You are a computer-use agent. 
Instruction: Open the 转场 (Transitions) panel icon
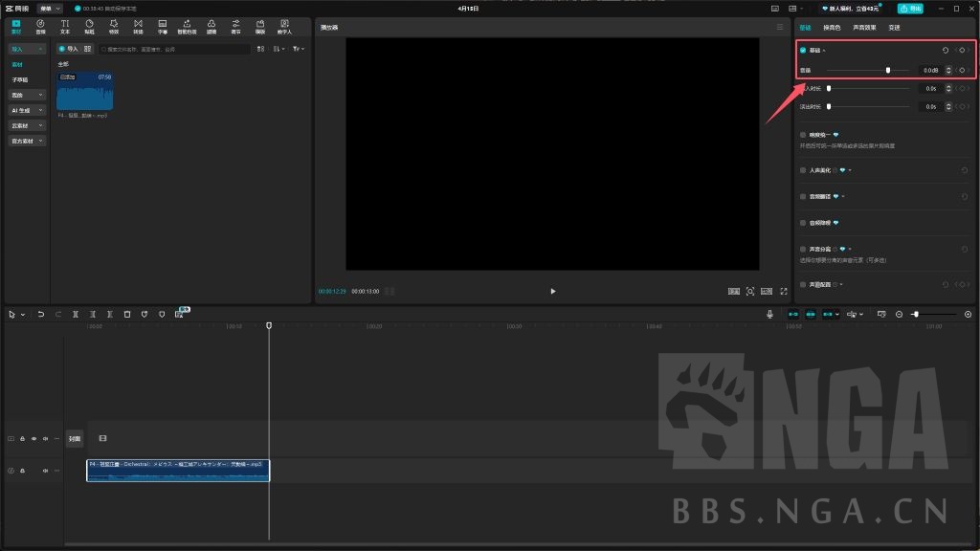[138, 25]
